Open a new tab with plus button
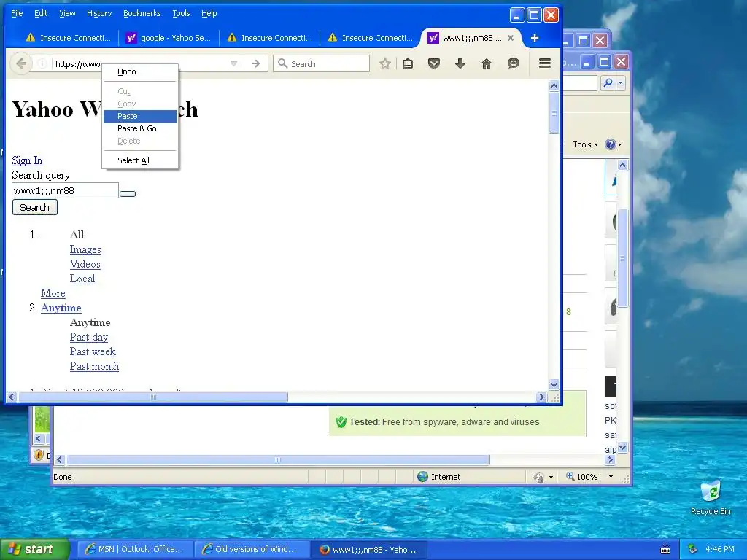 [535, 38]
